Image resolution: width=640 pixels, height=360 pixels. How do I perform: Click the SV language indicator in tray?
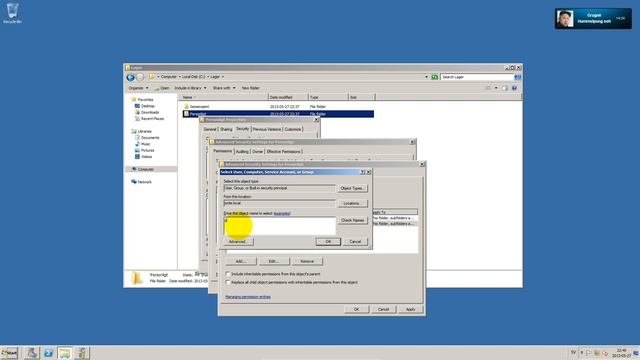pos(573,353)
